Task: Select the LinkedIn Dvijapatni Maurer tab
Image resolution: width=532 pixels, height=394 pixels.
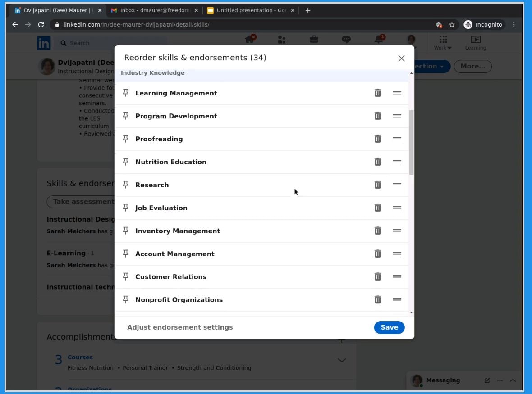Action: click(58, 10)
